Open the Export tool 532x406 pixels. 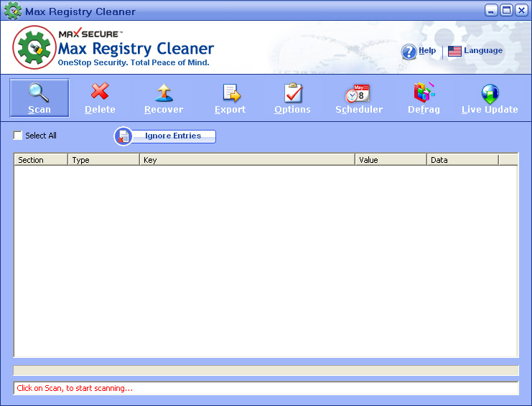click(x=230, y=98)
